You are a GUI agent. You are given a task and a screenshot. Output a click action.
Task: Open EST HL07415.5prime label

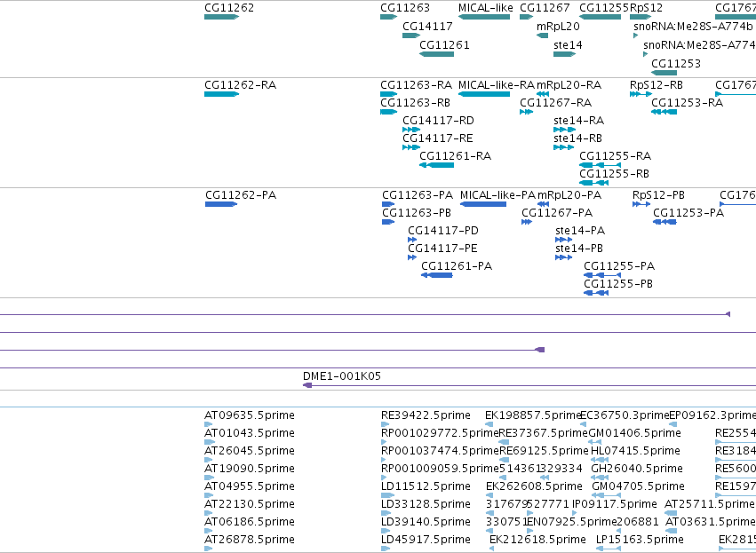point(635,451)
